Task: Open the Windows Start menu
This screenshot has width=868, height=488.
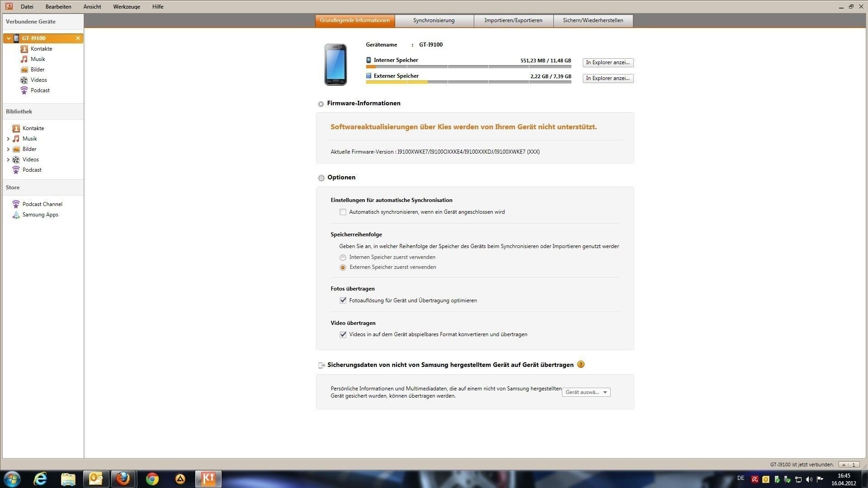Action: coord(12,479)
